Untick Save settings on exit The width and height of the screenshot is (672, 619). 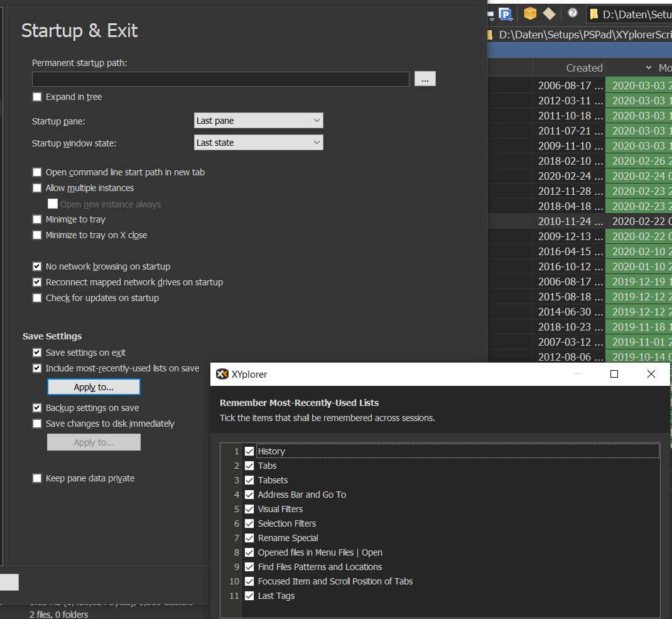coord(37,353)
